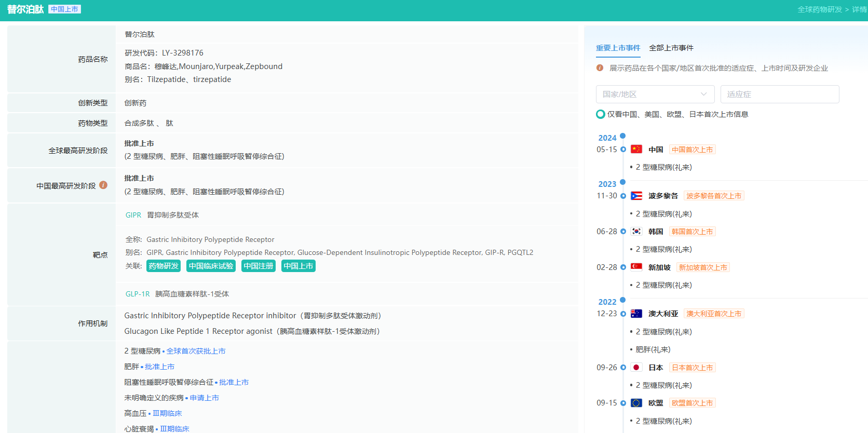
Task: Click the 中国临床试验 related tag
Action: tap(211, 266)
